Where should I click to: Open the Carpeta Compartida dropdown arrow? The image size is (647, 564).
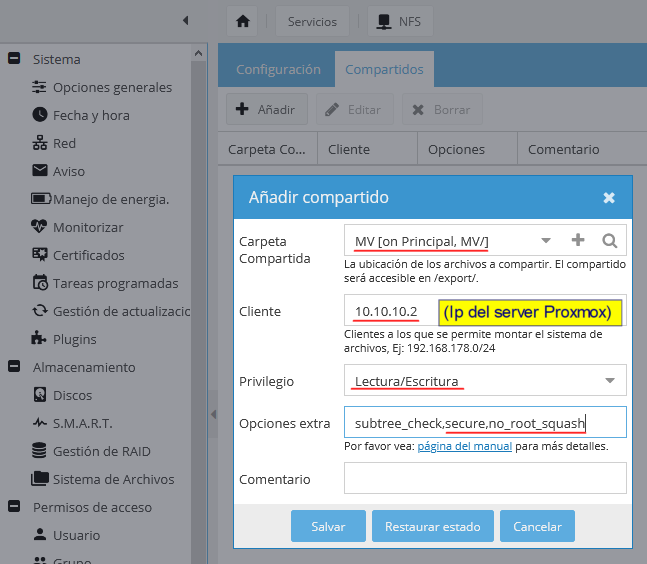coord(546,240)
